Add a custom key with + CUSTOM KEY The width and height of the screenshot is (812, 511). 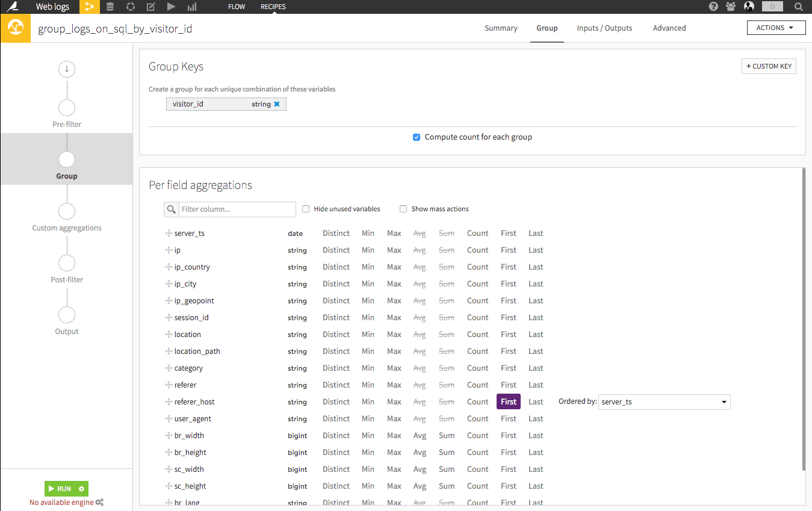pos(769,66)
